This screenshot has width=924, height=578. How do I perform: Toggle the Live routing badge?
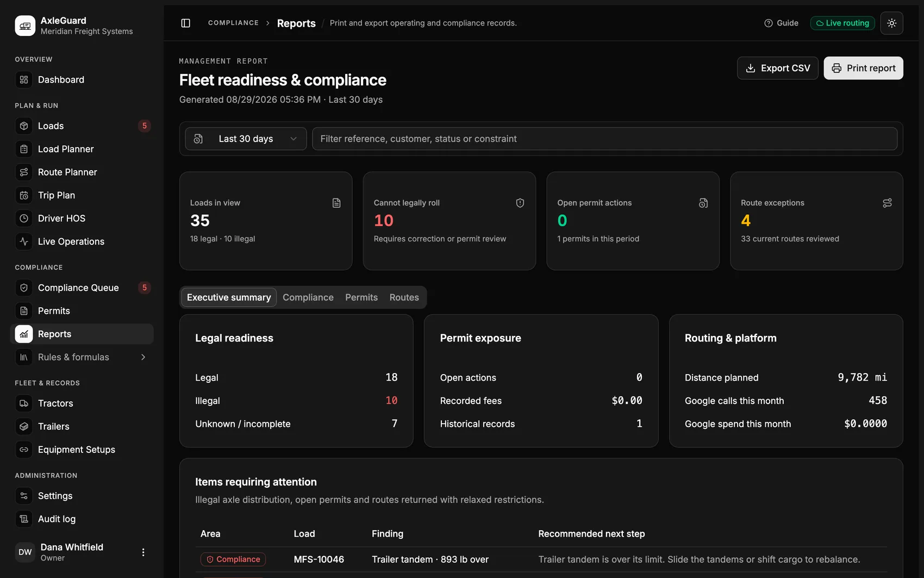coord(842,23)
